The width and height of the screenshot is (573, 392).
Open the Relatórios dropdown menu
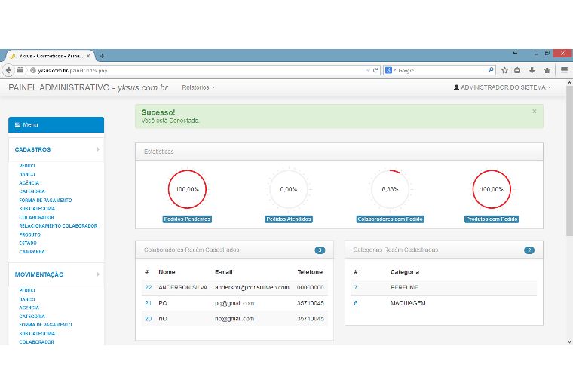198,87
